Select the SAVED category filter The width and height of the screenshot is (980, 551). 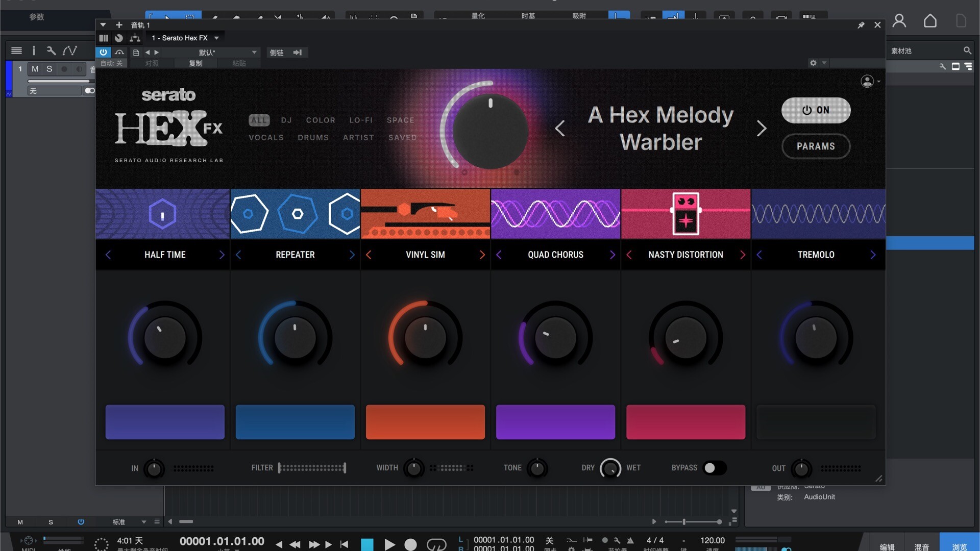(x=402, y=137)
